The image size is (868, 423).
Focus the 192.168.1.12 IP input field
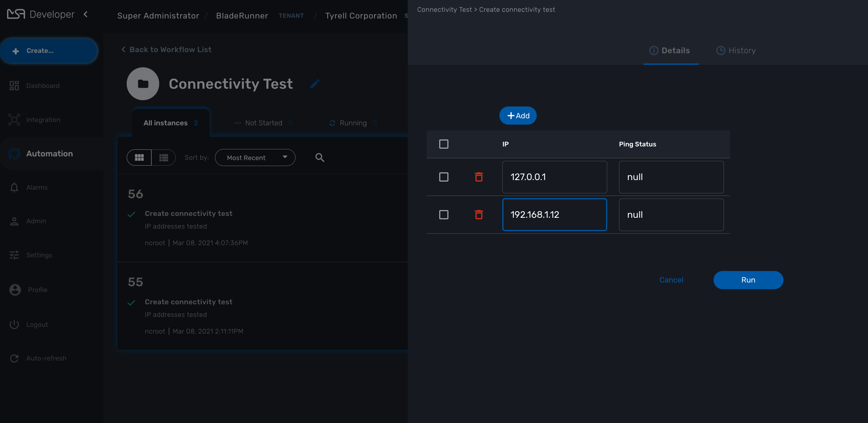coord(554,215)
